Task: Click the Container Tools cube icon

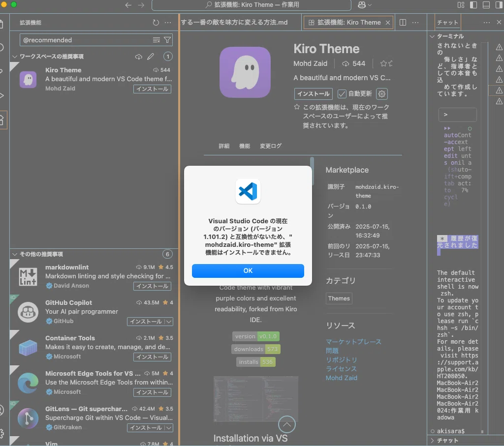Action: point(28,348)
